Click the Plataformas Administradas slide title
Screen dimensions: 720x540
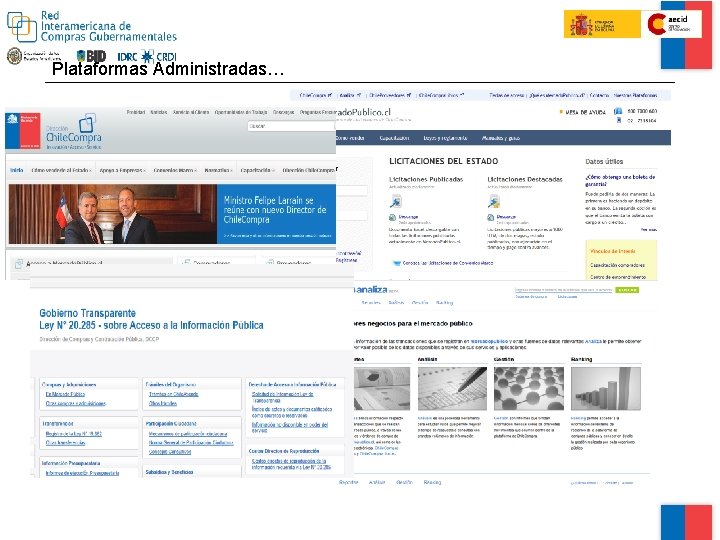pyautogui.click(x=168, y=68)
